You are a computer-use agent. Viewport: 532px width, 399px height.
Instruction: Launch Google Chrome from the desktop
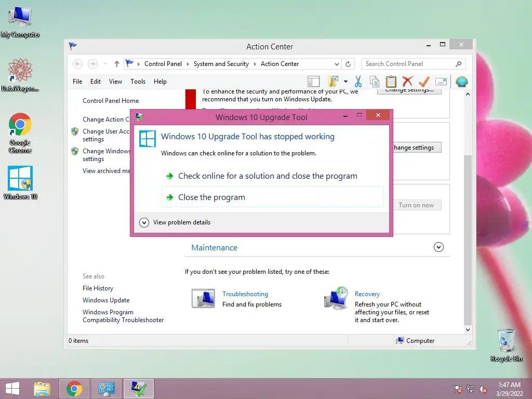[20, 132]
